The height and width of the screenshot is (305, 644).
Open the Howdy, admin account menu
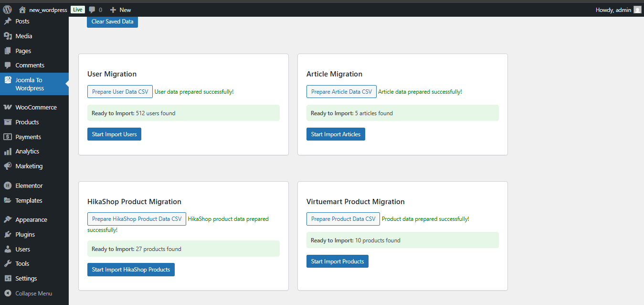[613, 10]
